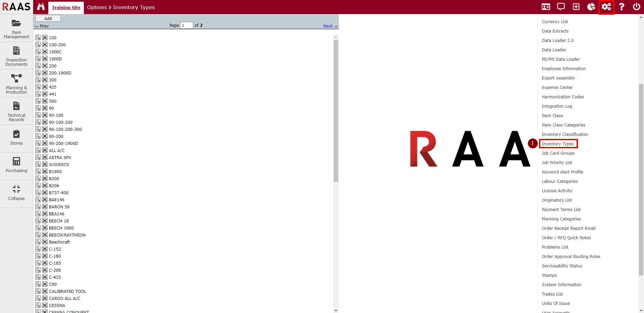Click the power logout icon
This screenshot has width=644, height=313.
(x=636, y=7)
